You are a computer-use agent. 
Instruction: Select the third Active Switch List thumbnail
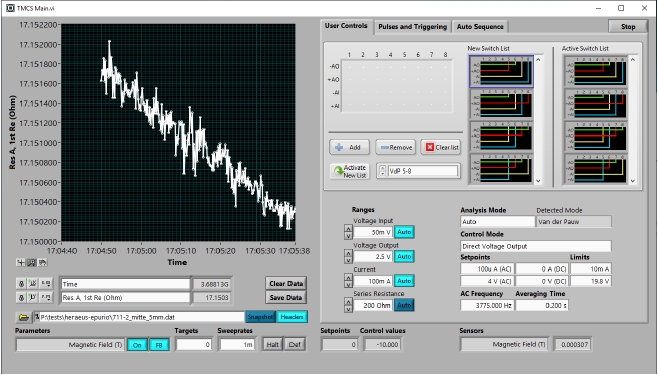[x=596, y=136]
